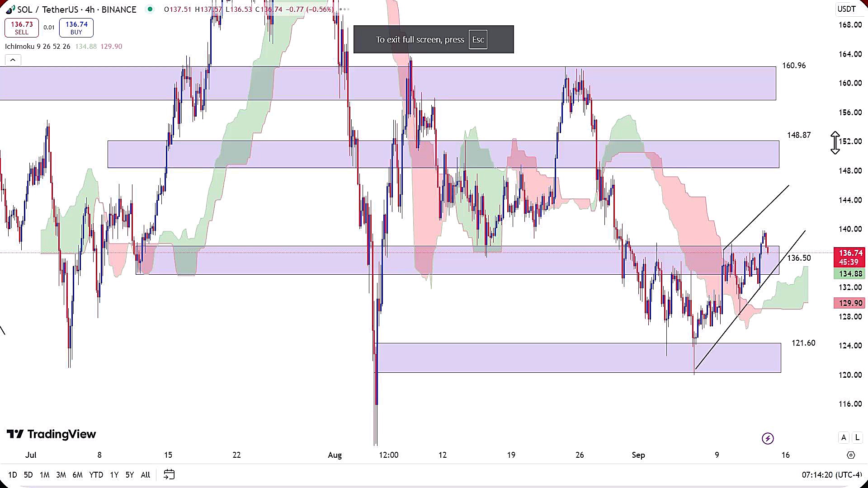Image resolution: width=868 pixels, height=488 pixels.
Task: Click the 168.00 label on price axis
Action: tap(850, 25)
